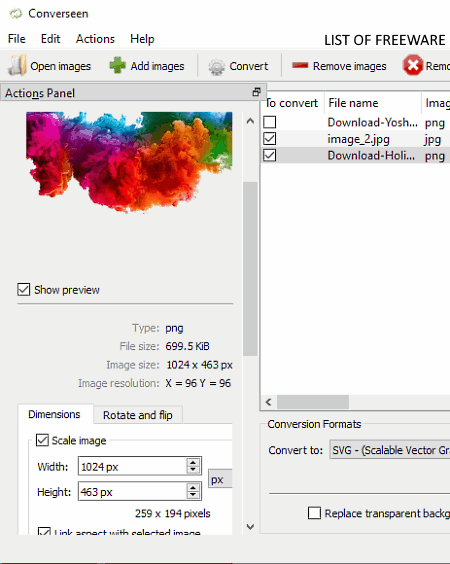Click the Remove images toolbar button
This screenshot has height=564, width=450.
click(x=339, y=66)
